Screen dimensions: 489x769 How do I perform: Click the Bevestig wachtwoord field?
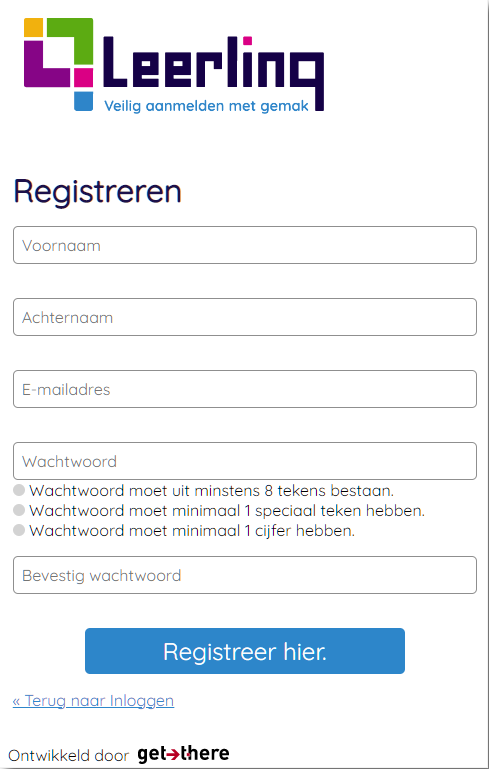pyautogui.click(x=245, y=575)
